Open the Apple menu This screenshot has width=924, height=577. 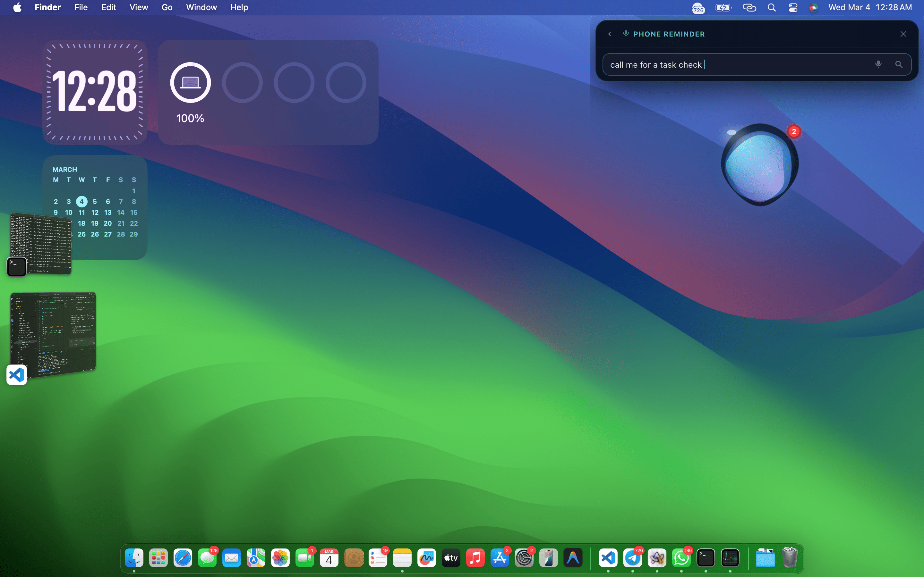[x=17, y=8]
